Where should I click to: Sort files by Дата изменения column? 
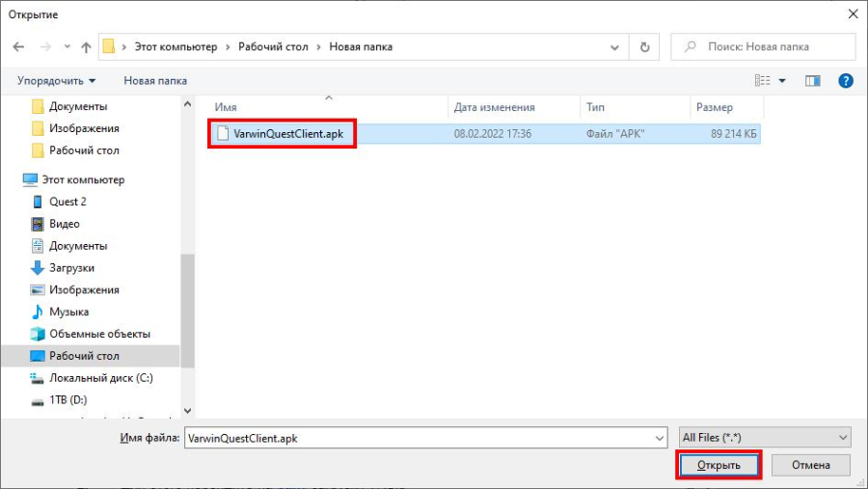pos(494,107)
